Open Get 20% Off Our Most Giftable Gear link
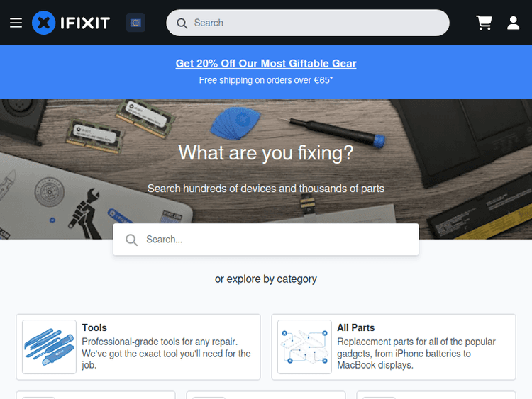This screenshot has width=532, height=399. [x=266, y=63]
